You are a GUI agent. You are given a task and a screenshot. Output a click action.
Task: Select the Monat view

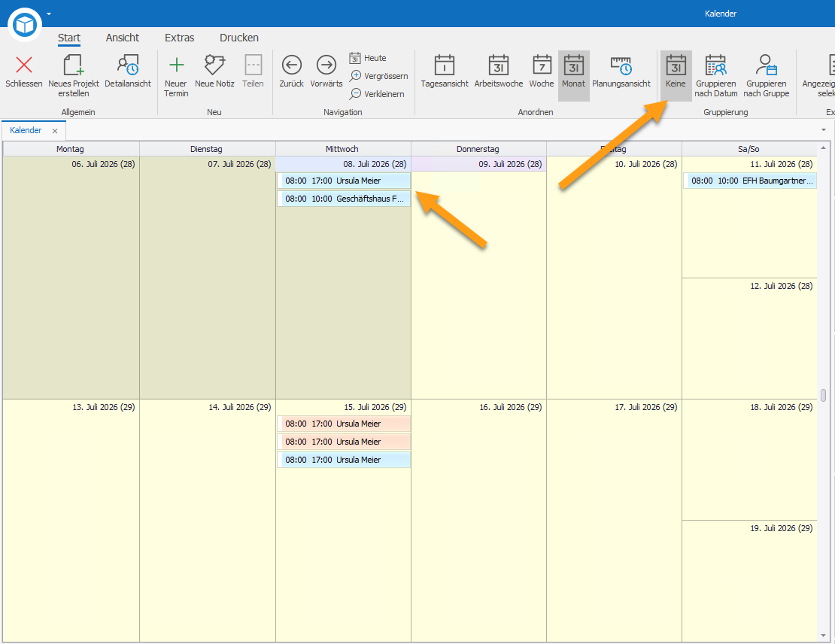pyautogui.click(x=573, y=76)
